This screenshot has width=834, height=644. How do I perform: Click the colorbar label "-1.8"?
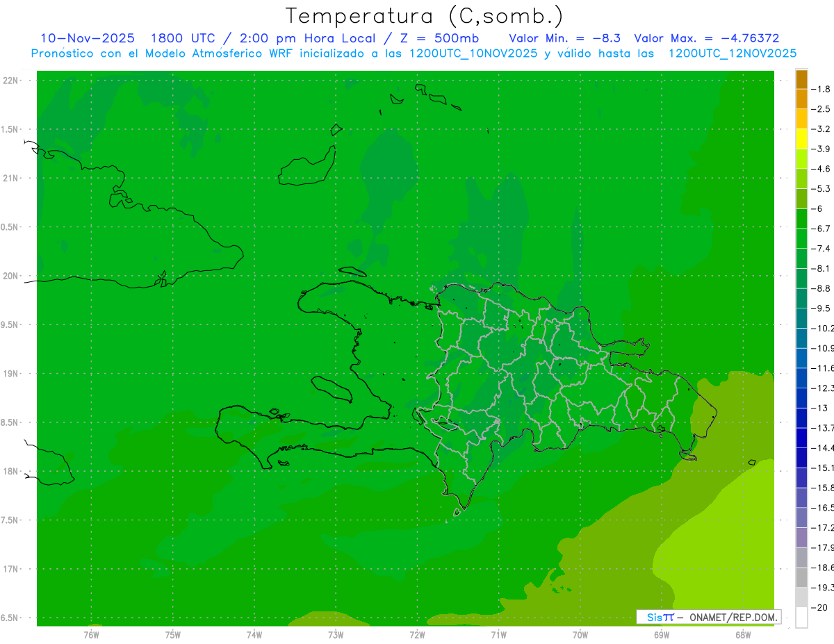821,89
